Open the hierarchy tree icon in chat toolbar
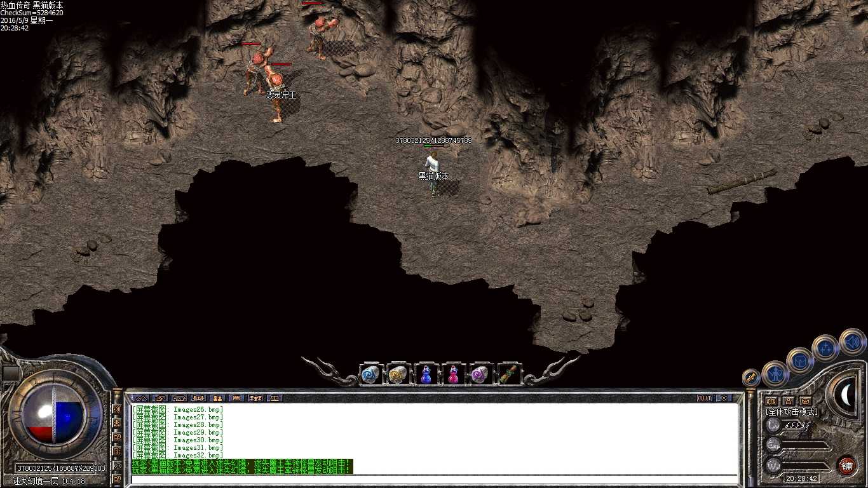Image resolution: width=868 pixels, height=488 pixels. point(255,398)
